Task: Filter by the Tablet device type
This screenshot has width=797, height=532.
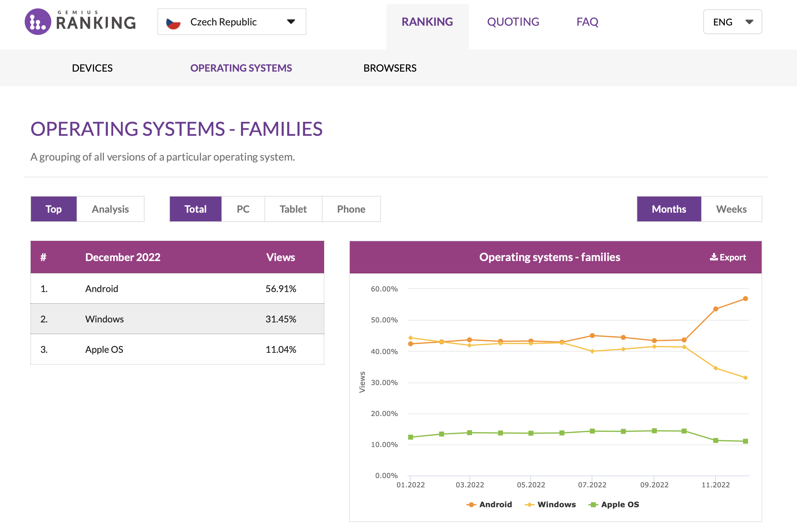Action: (293, 209)
